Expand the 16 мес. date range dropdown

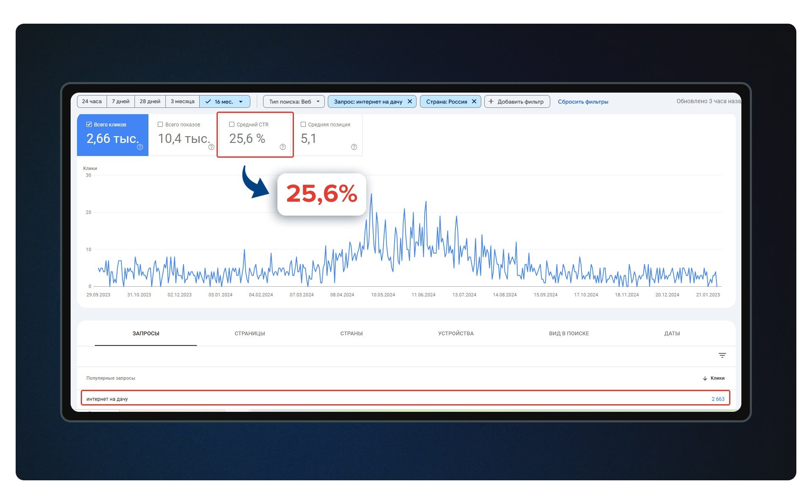241,101
